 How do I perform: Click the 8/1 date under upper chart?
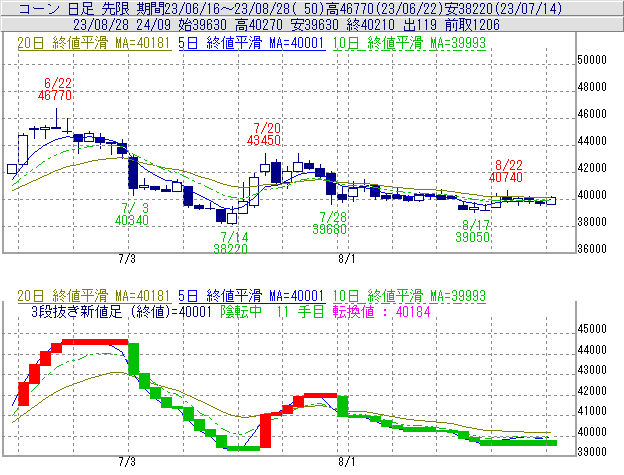tap(347, 259)
